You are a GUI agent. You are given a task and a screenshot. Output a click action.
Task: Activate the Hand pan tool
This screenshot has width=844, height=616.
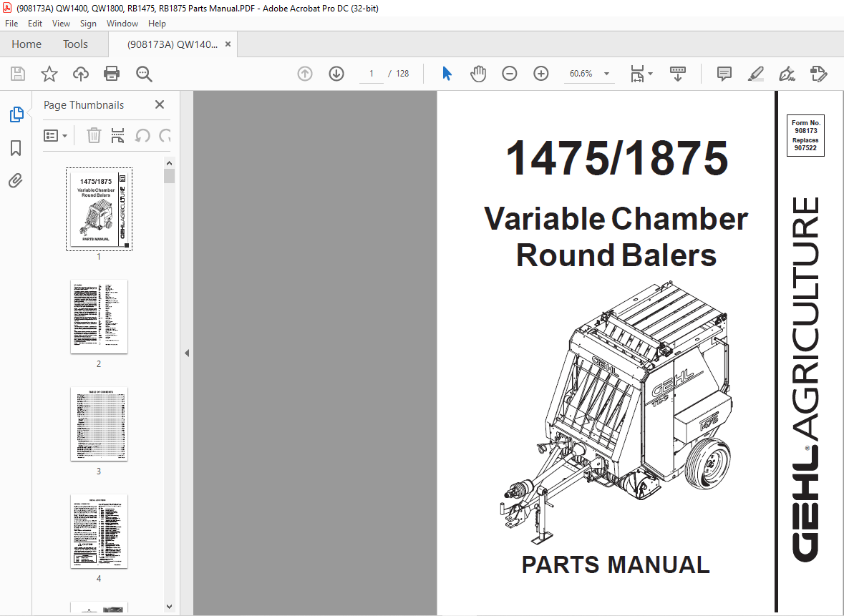(x=477, y=74)
